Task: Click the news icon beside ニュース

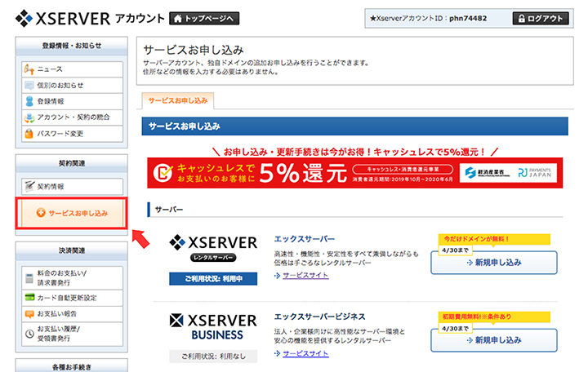Action: [x=29, y=69]
